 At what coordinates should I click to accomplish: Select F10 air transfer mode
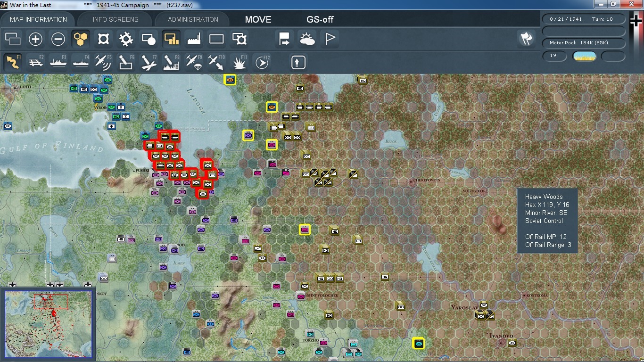point(216,62)
